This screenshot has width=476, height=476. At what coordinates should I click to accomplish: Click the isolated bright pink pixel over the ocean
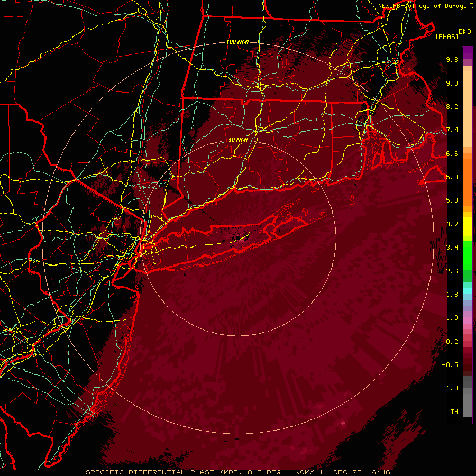coord(343,423)
